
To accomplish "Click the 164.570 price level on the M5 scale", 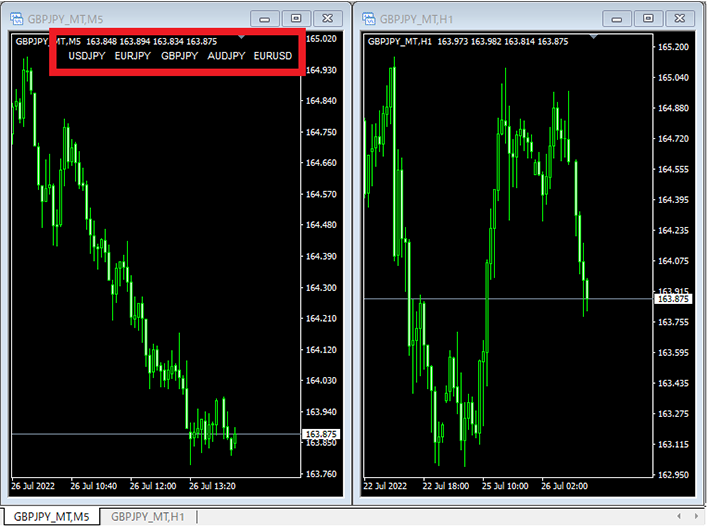I will click(321, 194).
